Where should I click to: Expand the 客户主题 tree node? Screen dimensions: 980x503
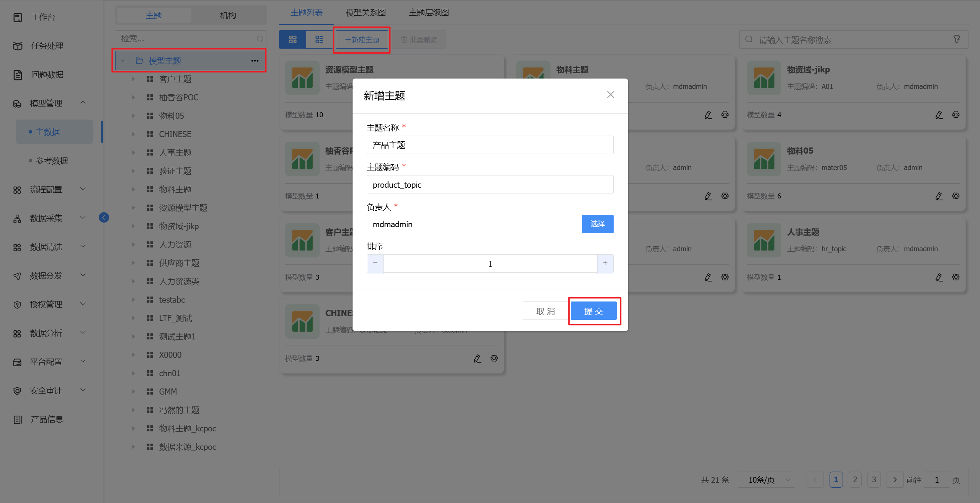133,79
